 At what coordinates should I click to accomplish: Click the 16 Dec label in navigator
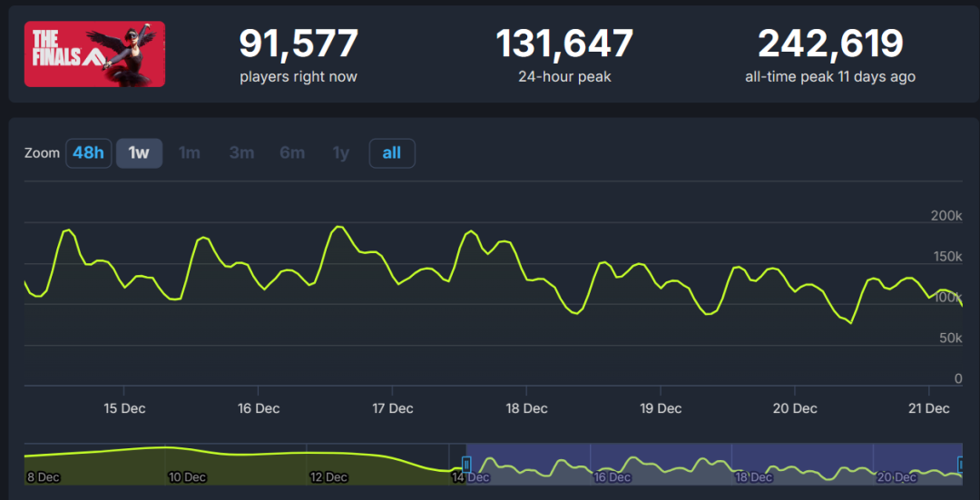tap(612, 477)
